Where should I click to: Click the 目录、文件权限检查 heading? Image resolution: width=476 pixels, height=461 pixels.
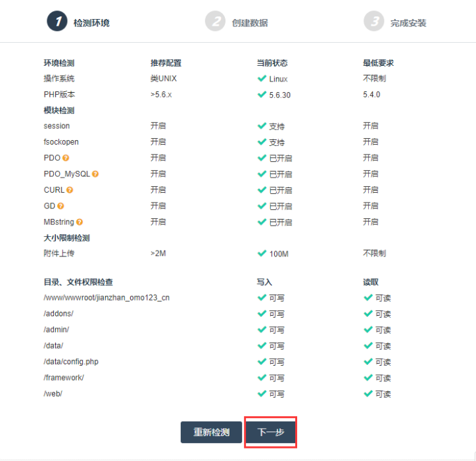point(78,282)
